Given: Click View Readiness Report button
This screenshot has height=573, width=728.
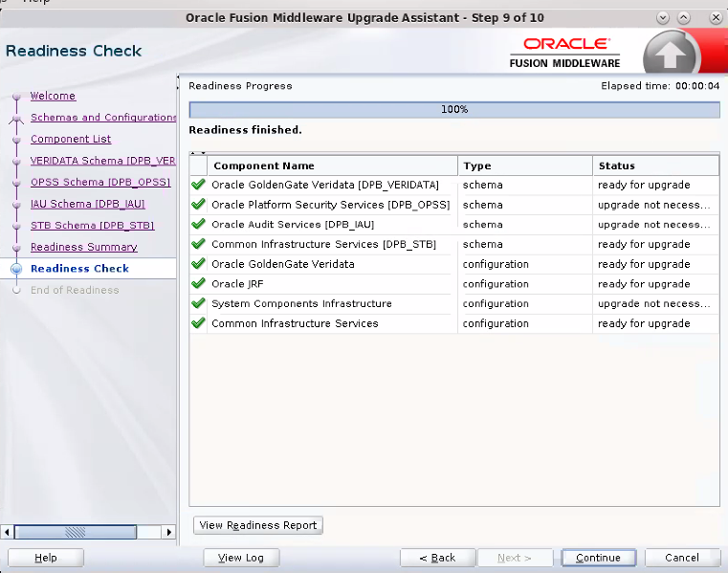Looking at the screenshot, I should 258,525.
